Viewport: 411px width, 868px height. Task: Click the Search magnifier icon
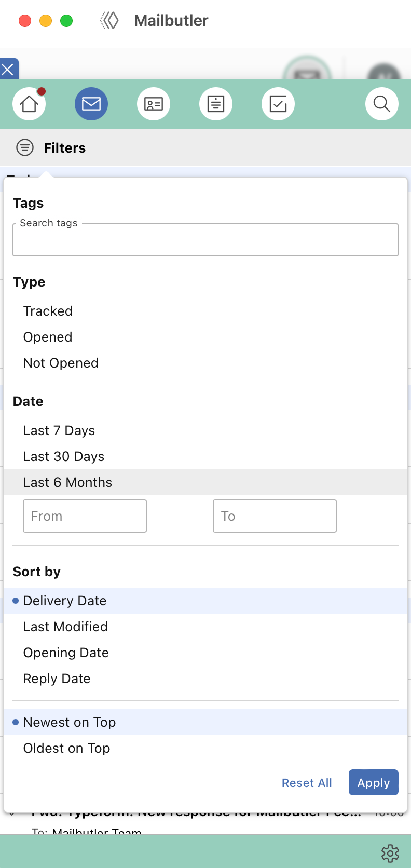(x=382, y=104)
